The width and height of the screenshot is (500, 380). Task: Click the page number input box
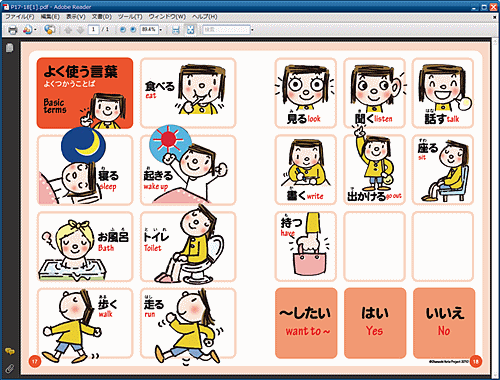coord(94,30)
